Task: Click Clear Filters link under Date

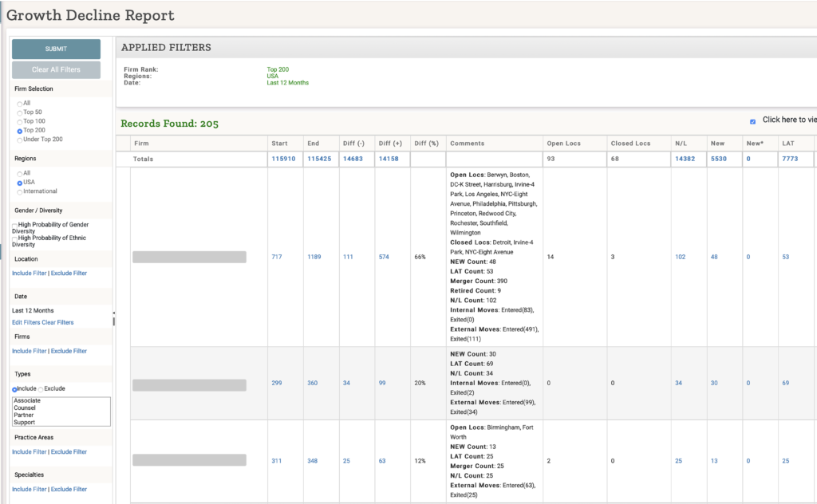Action: [x=57, y=322]
